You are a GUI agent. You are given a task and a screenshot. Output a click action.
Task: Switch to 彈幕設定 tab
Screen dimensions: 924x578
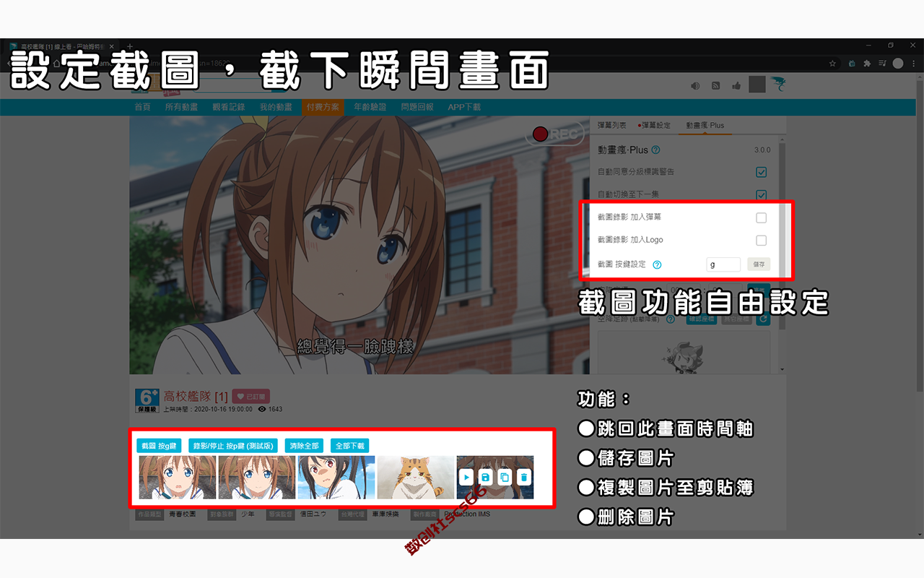655,126
